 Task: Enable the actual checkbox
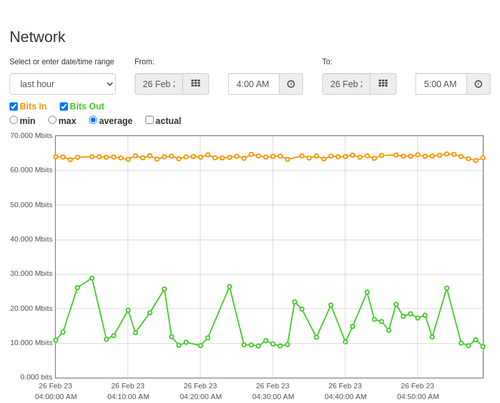pyautogui.click(x=150, y=120)
